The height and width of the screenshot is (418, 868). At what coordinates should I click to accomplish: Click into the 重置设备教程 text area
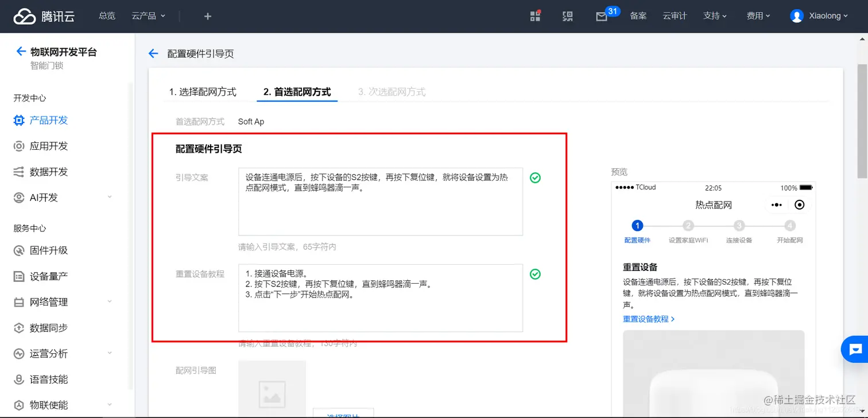[x=381, y=298]
